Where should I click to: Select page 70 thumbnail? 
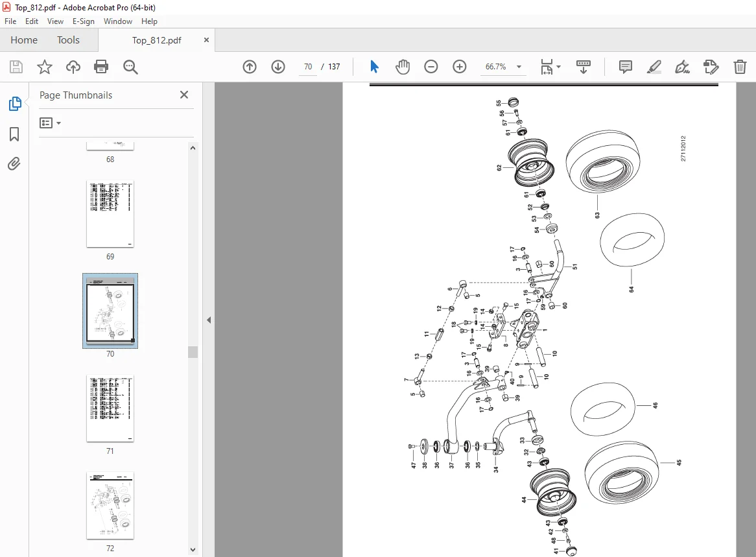tap(110, 311)
